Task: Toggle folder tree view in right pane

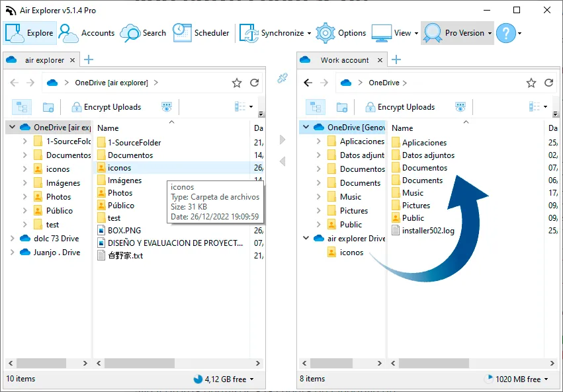Action: [316, 107]
